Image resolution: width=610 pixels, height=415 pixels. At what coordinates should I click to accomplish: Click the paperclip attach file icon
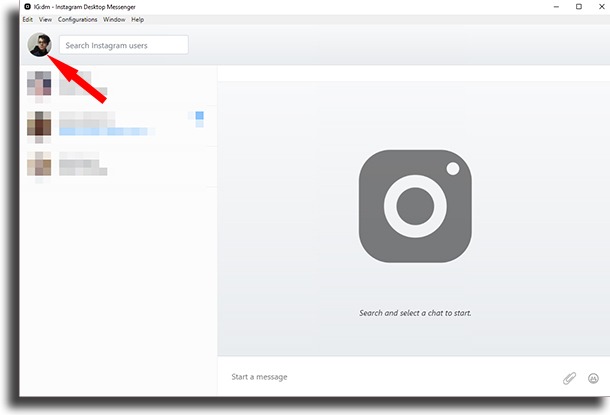coord(569,378)
